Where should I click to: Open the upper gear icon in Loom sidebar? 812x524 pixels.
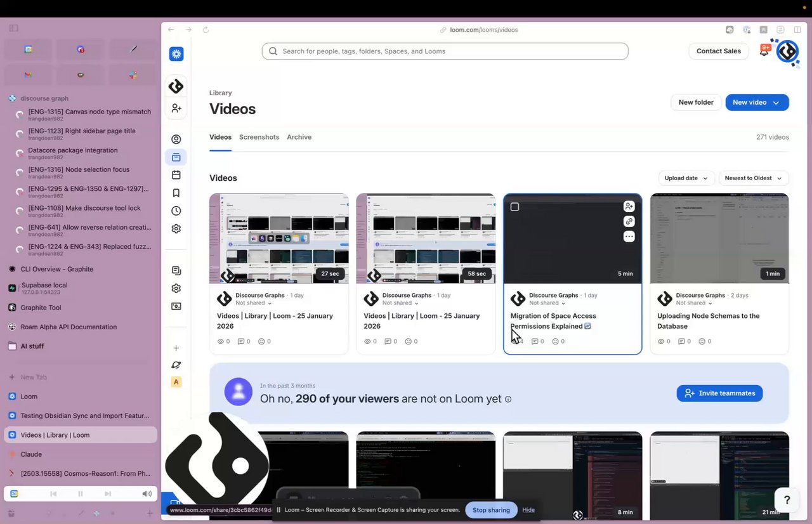(x=176, y=228)
